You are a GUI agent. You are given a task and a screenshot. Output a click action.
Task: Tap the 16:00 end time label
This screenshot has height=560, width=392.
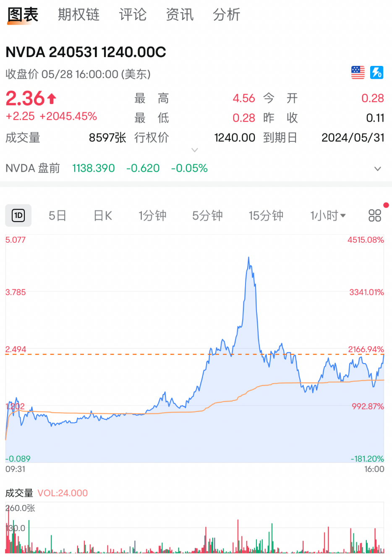coord(374,469)
